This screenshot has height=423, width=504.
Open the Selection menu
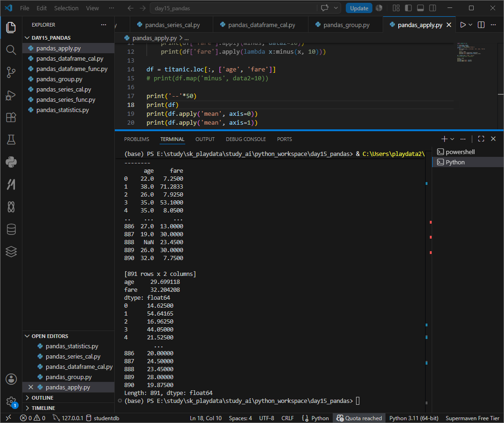point(66,8)
